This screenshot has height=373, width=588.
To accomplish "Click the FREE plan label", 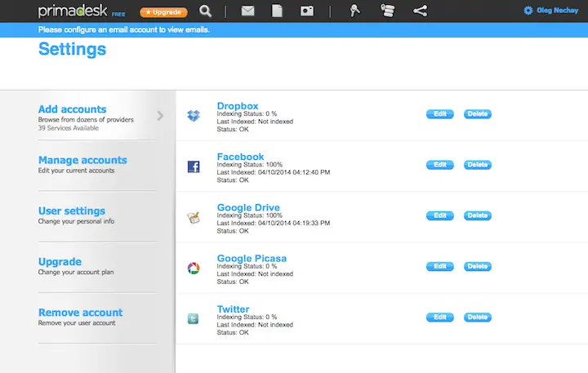I will click(118, 14).
